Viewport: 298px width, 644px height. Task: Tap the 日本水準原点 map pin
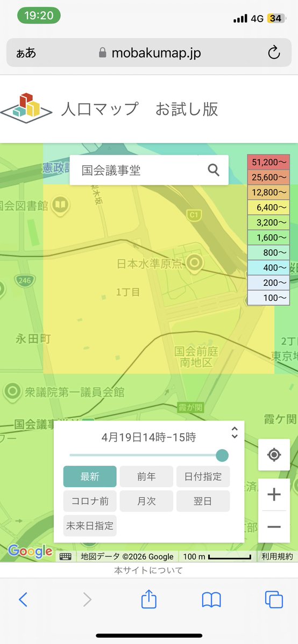(194, 263)
